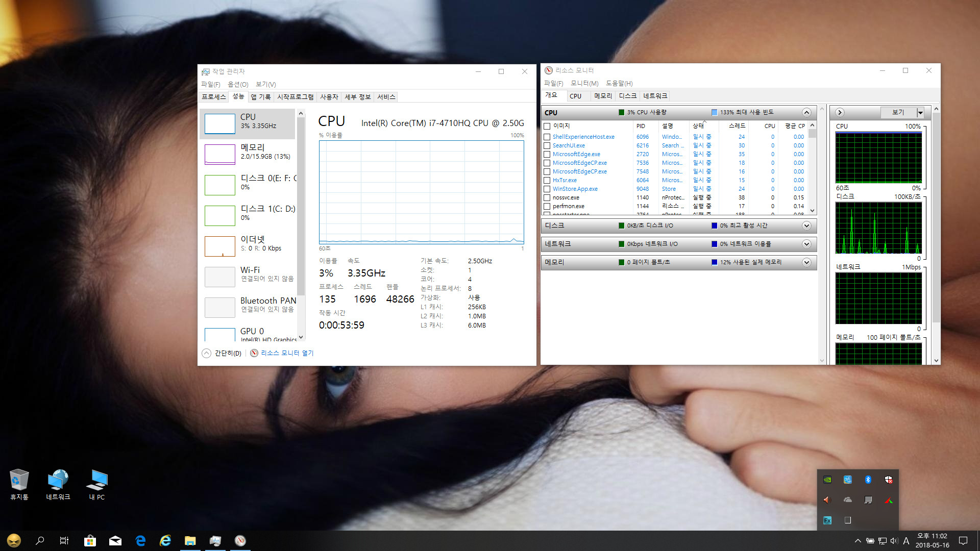This screenshot has width=980, height=551.
Task: Expand the 디스크 section chevron
Action: (x=806, y=226)
